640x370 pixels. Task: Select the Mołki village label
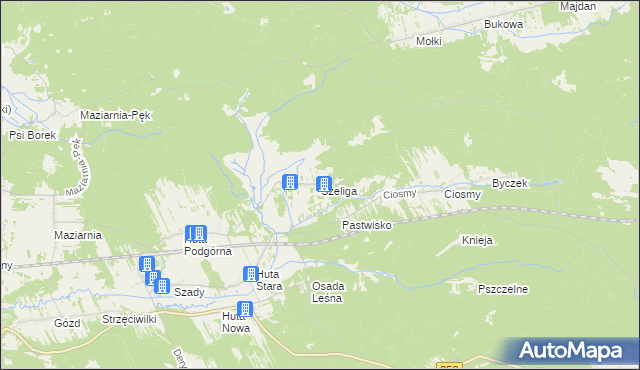(x=429, y=41)
